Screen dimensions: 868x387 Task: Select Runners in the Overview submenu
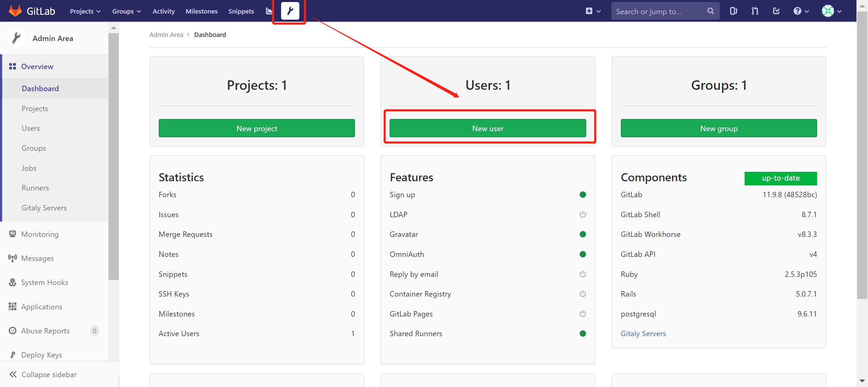click(x=35, y=188)
